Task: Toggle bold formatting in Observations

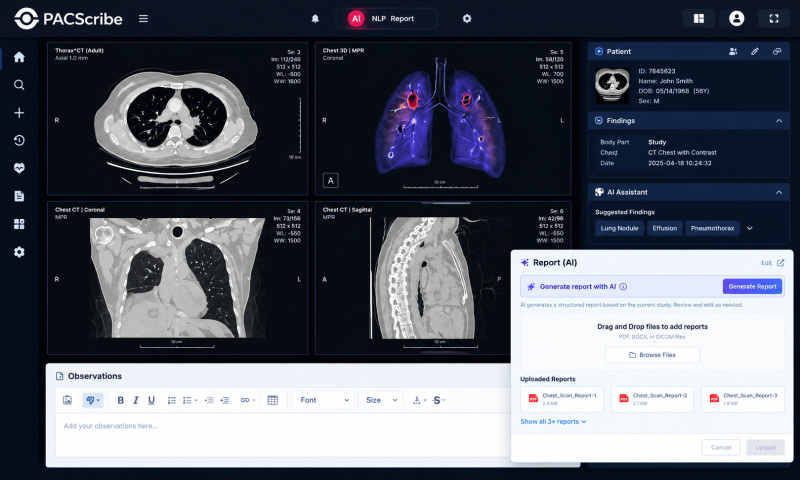Action: (120, 400)
